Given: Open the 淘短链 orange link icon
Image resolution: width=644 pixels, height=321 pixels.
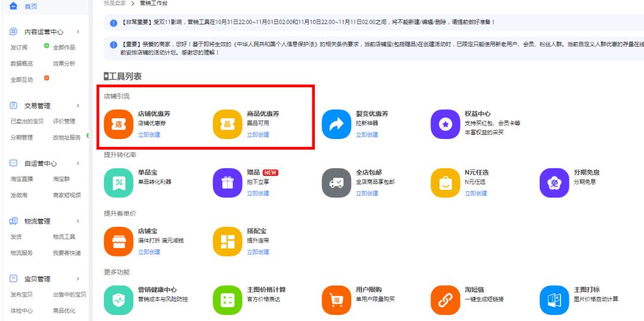Looking at the screenshot, I should click(x=445, y=300).
